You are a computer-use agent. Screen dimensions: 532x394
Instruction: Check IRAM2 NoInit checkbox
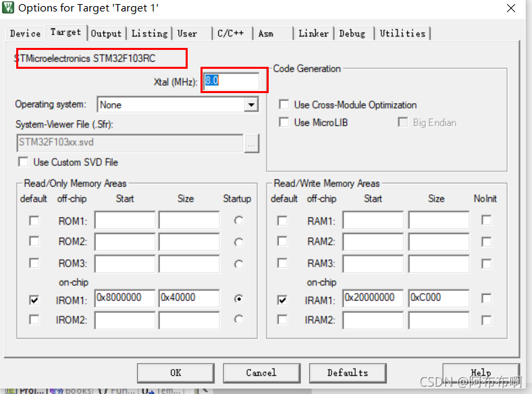(x=487, y=320)
